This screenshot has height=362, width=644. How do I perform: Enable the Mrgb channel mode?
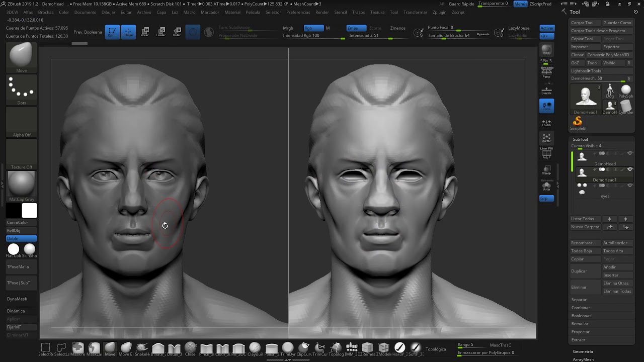[288, 28]
